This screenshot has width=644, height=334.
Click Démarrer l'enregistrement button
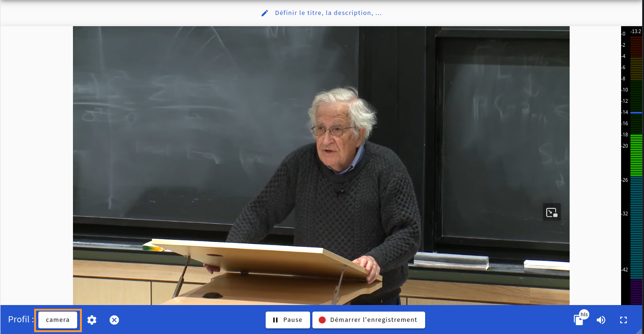click(x=369, y=320)
